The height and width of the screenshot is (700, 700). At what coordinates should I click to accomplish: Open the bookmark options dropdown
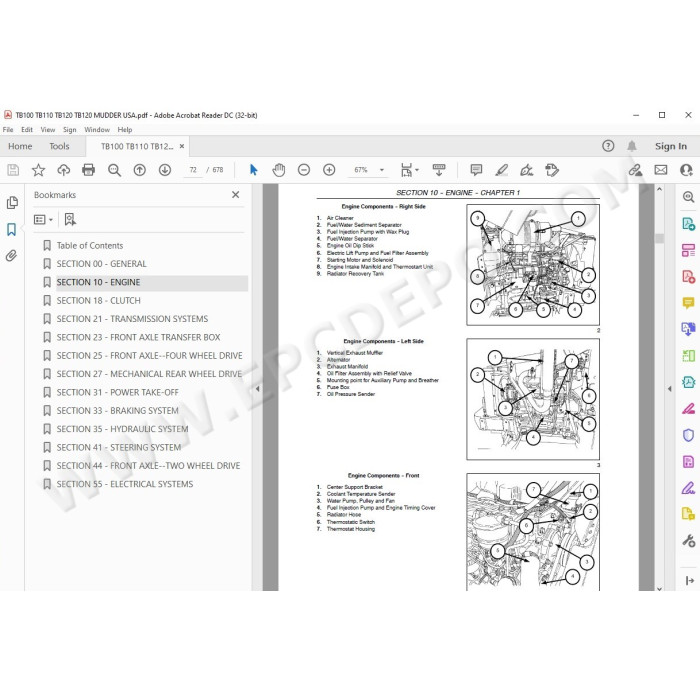pos(43,219)
